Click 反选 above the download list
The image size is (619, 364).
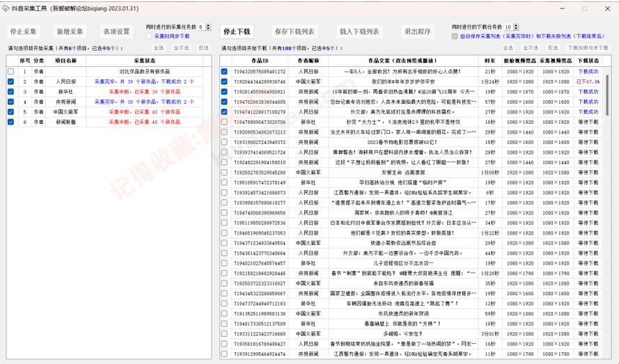click(553, 48)
